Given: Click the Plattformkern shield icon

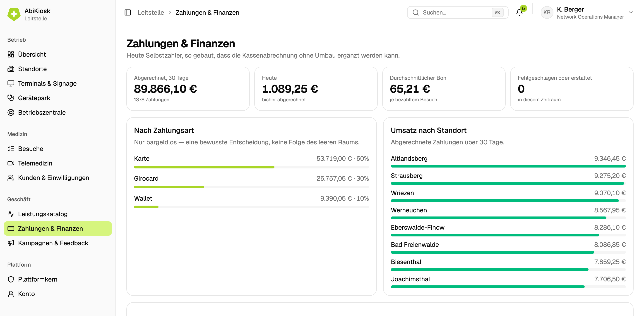Looking at the screenshot, I should click(11, 279).
